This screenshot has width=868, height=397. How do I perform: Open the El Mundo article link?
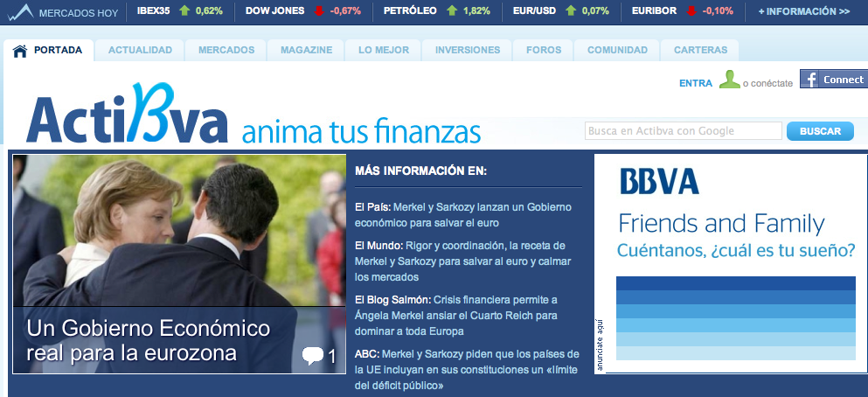point(463,261)
